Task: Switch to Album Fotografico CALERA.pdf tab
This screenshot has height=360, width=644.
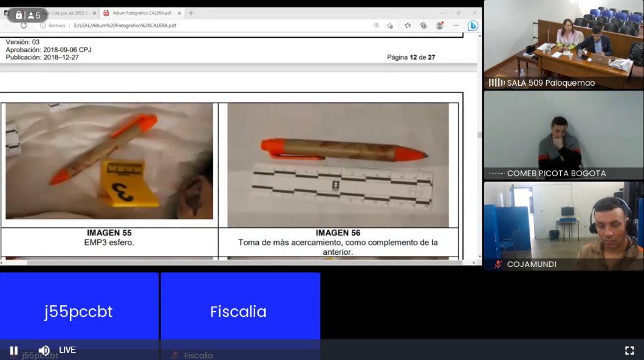Action: 140,13
